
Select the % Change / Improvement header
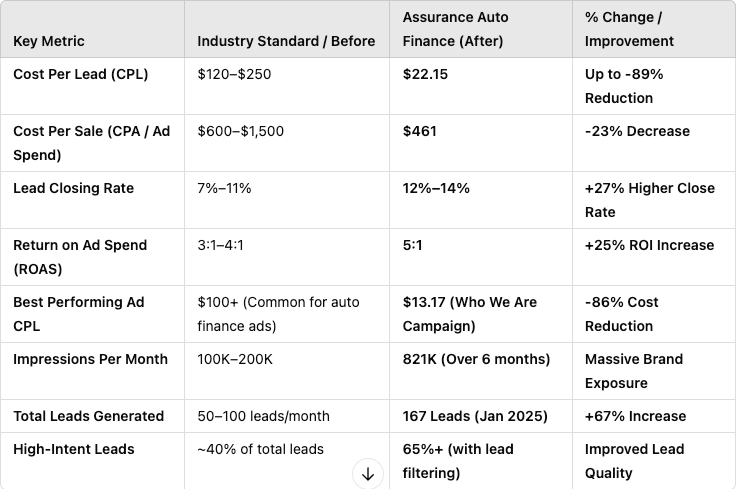(629, 29)
